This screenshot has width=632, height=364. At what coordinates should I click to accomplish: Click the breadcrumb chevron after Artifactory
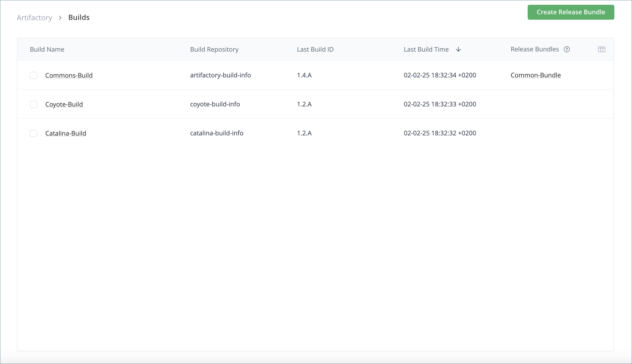tap(60, 18)
